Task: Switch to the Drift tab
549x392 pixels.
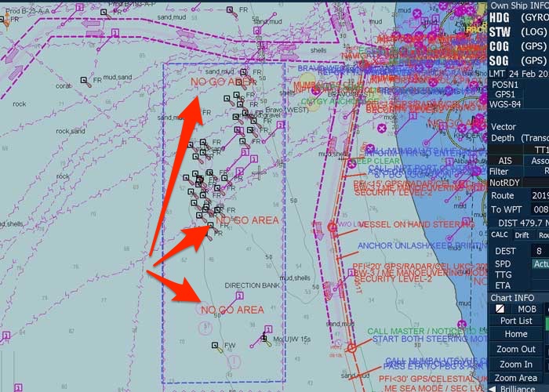Action: (x=522, y=235)
